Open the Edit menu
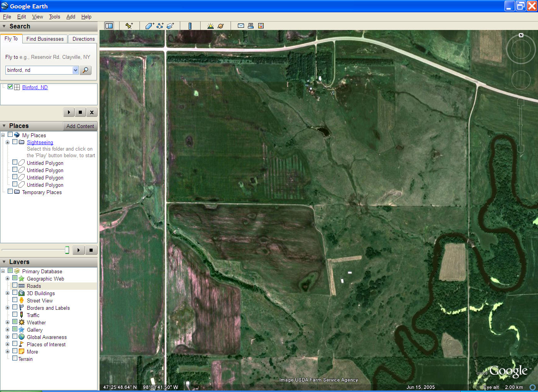Viewport: 538px width, 392px height. tap(22, 17)
